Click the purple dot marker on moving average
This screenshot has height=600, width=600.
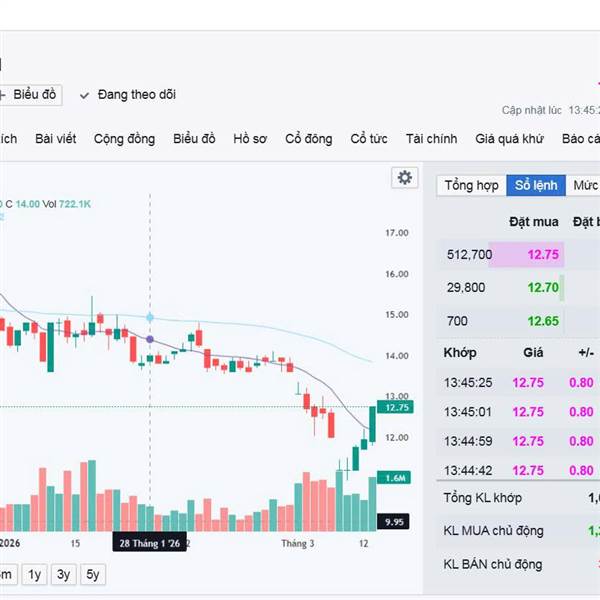[150, 340]
